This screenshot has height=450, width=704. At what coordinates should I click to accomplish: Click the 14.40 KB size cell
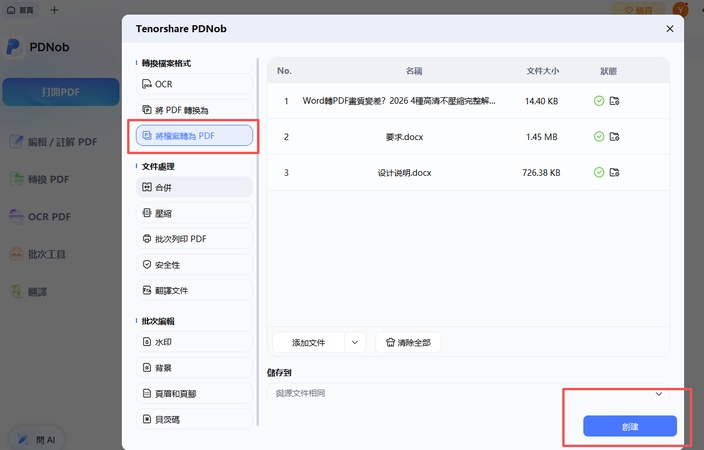pos(541,101)
